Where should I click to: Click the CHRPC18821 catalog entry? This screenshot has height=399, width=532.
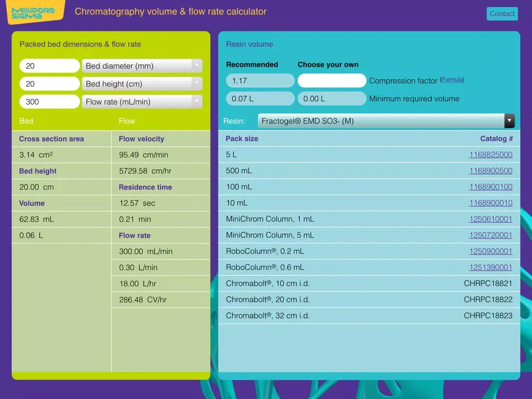(488, 283)
